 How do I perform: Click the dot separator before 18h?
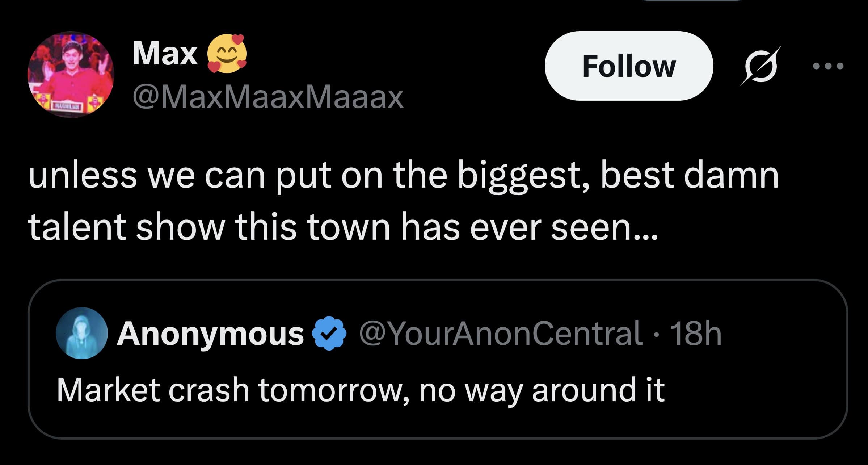[656, 334]
